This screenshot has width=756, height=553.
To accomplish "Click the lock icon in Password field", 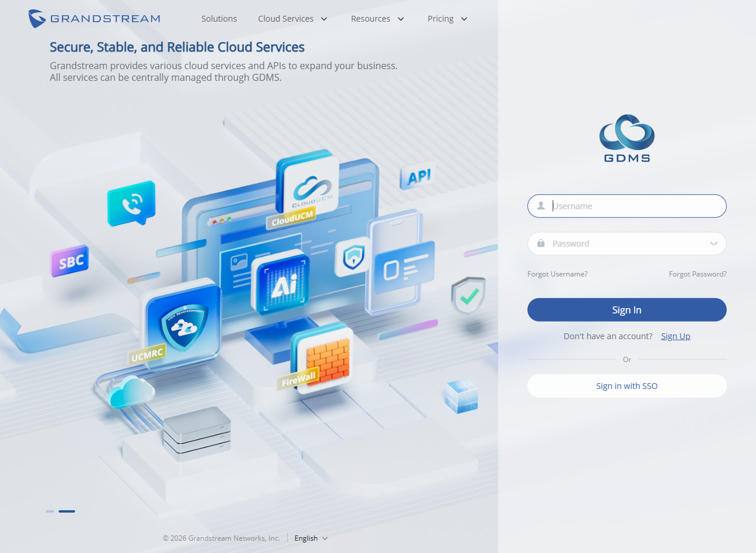I will pyautogui.click(x=541, y=244).
